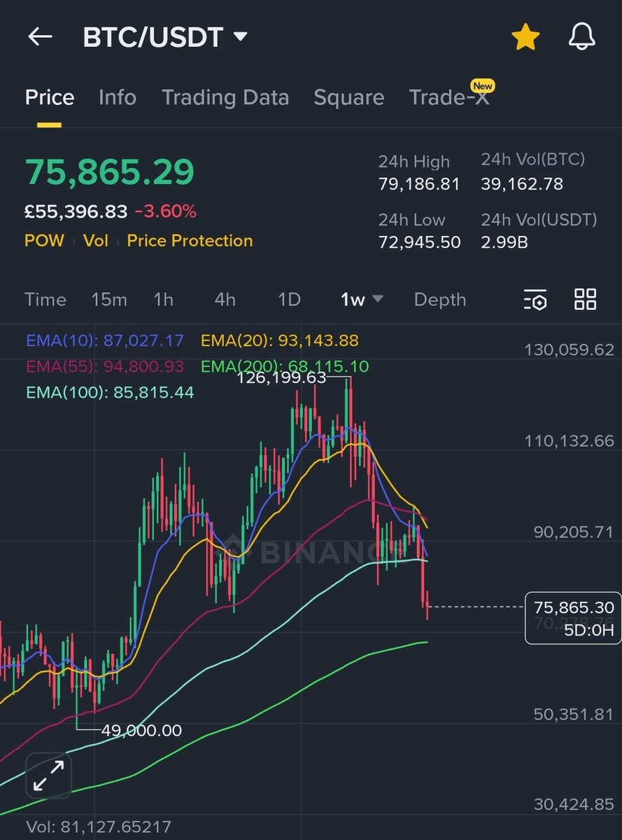Tap the EMA(20) indicator label
This screenshot has height=840, width=622.
[x=280, y=341]
